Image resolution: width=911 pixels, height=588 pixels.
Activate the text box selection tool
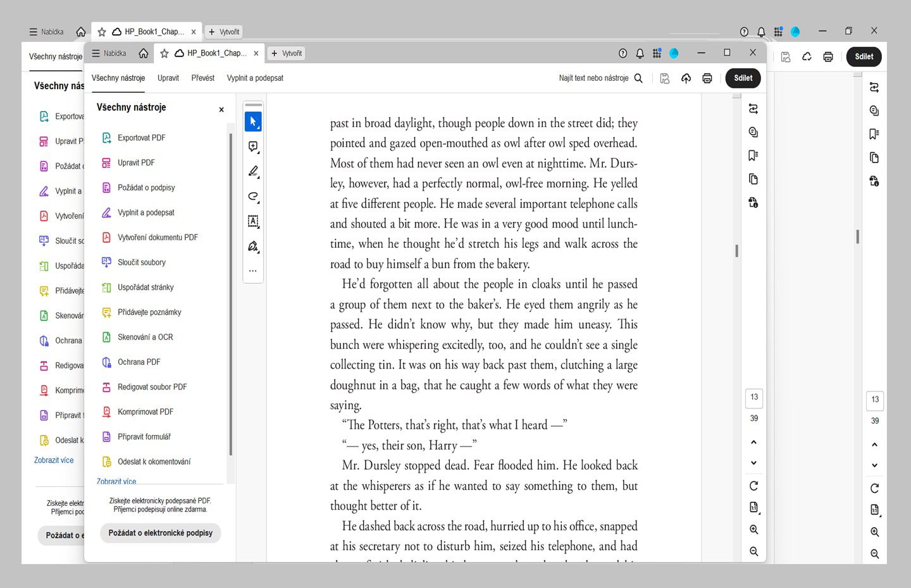[x=253, y=221]
